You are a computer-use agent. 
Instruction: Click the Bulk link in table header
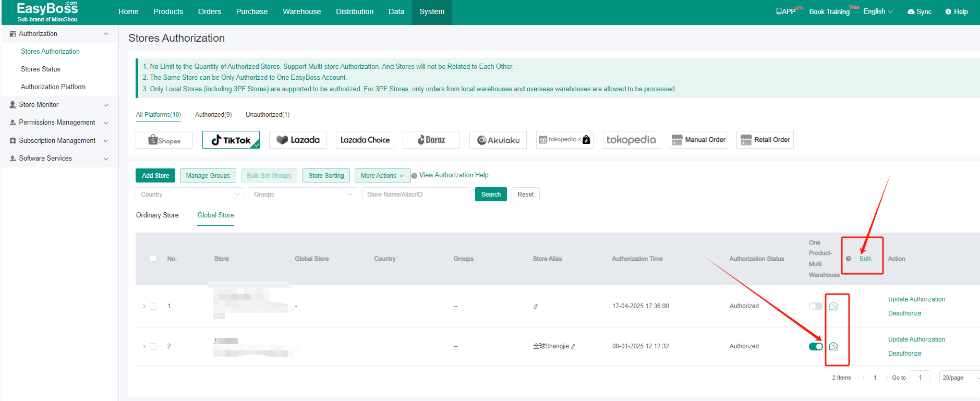[x=865, y=259]
